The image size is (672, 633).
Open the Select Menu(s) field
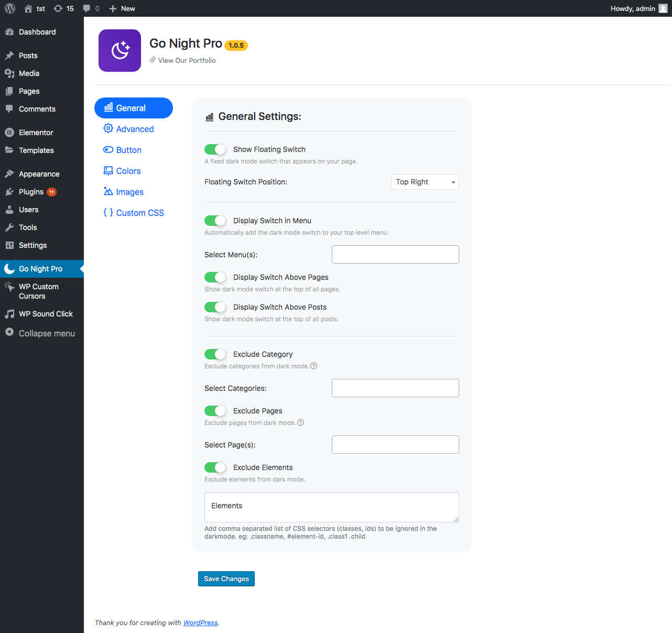(x=395, y=255)
